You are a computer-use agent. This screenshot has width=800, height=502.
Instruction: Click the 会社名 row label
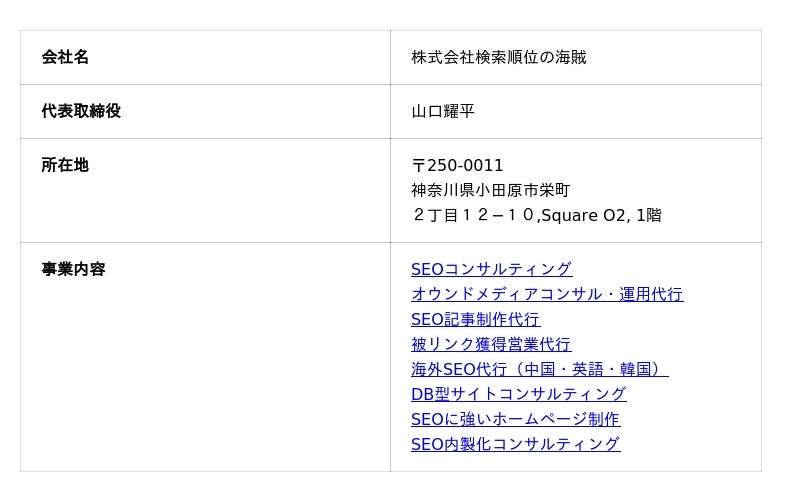(65, 57)
